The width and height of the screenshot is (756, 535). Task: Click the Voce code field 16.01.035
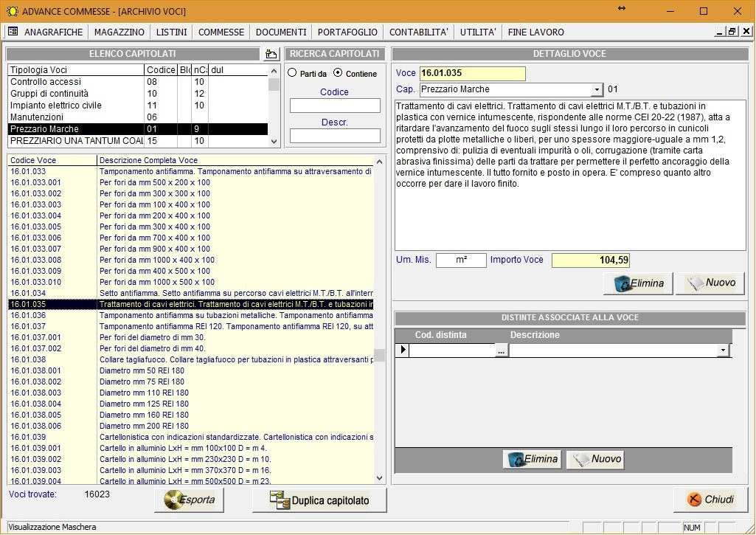click(473, 73)
